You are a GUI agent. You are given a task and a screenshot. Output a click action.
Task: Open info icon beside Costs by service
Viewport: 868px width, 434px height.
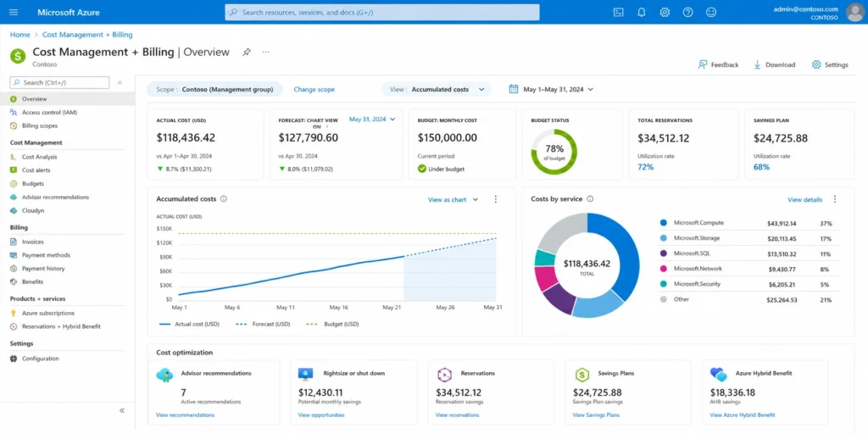pyautogui.click(x=590, y=198)
